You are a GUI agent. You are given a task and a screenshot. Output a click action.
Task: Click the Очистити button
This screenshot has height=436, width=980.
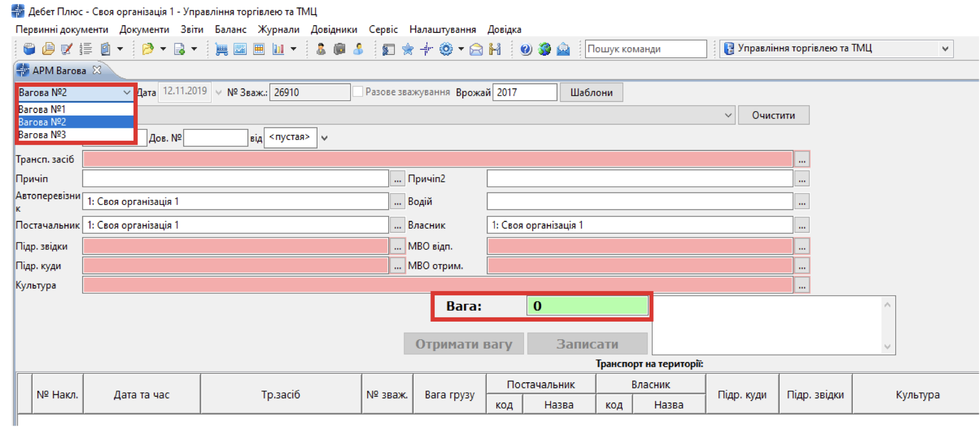[773, 115]
